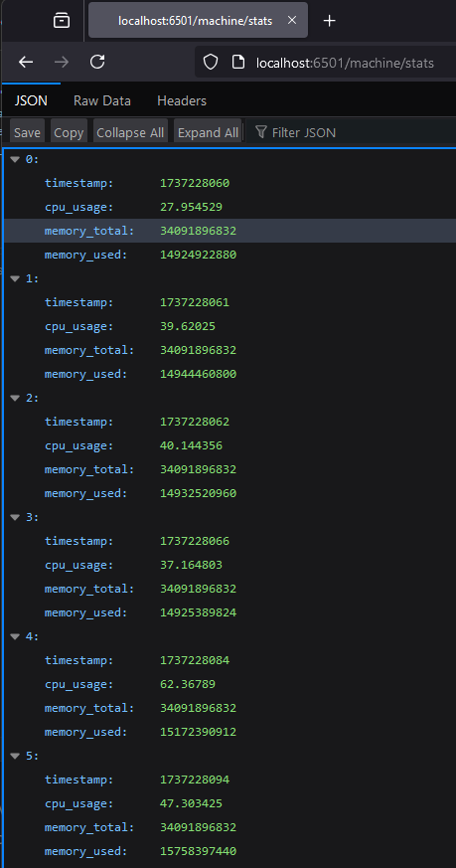Image resolution: width=456 pixels, height=868 pixels.
Task: Click the forward navigation arrow
Action: point(62,62)
